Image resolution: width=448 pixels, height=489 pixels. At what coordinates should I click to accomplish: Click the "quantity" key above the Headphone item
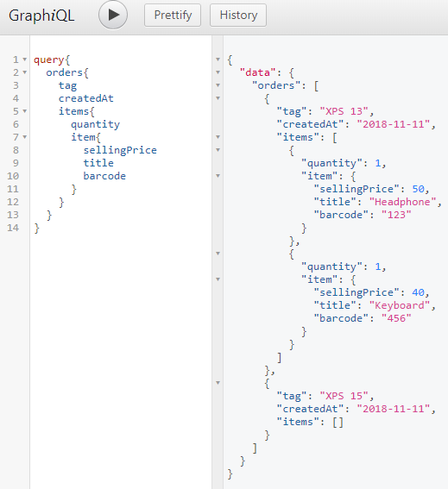coord(331,163)
